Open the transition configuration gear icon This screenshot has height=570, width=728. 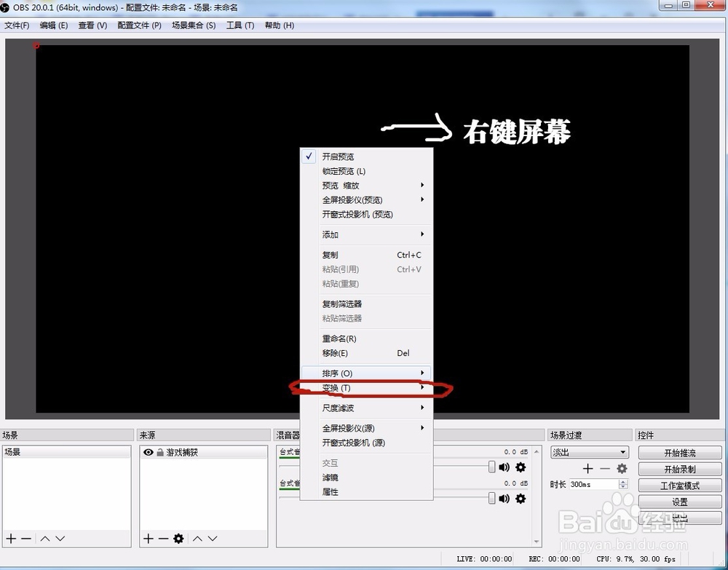pyautogui.click(x=623, y=468)
